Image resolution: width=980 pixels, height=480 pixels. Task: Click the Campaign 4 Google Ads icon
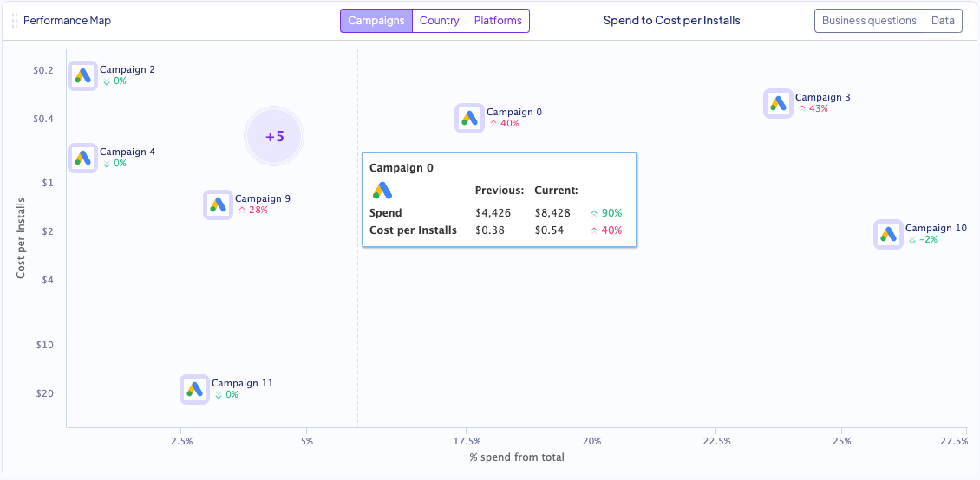82,159
